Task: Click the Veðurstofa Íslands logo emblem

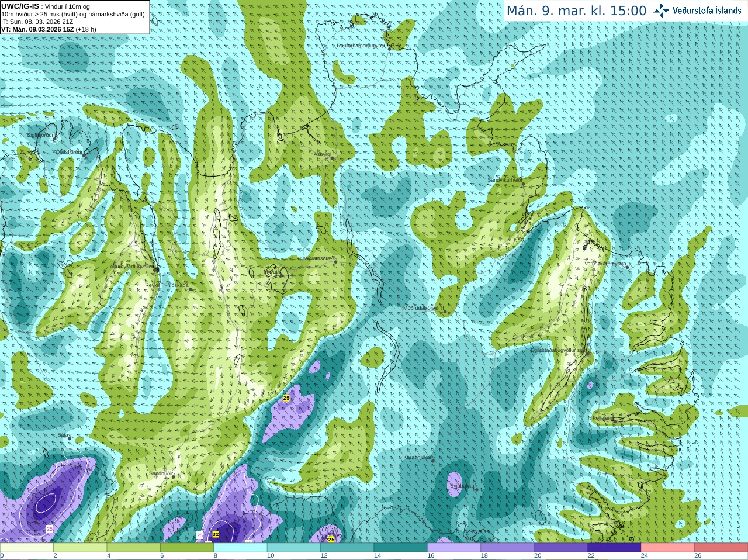Action: [x=661, y=11]
